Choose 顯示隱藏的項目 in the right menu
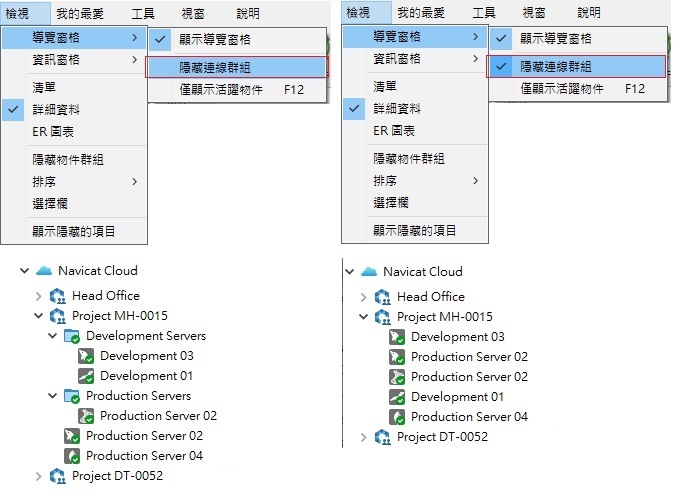This screenshot has width=674, height=496. (415, 231)
